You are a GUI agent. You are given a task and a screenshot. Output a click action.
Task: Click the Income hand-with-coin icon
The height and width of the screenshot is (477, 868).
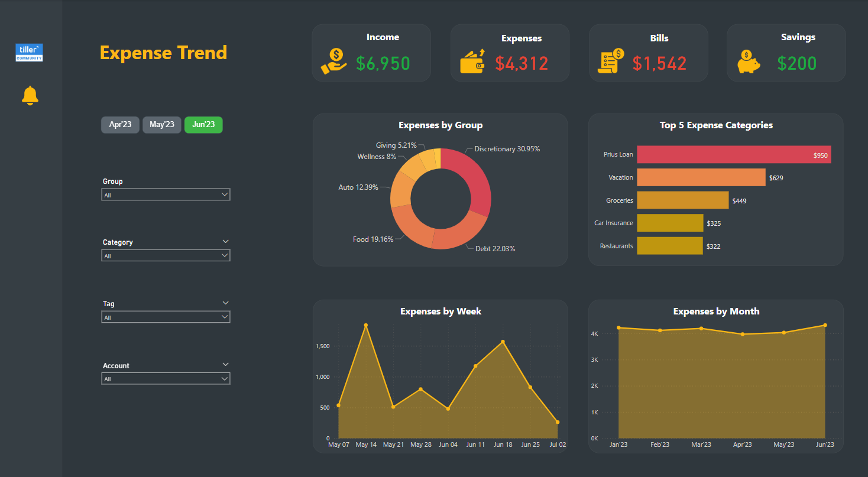point(334,61)
